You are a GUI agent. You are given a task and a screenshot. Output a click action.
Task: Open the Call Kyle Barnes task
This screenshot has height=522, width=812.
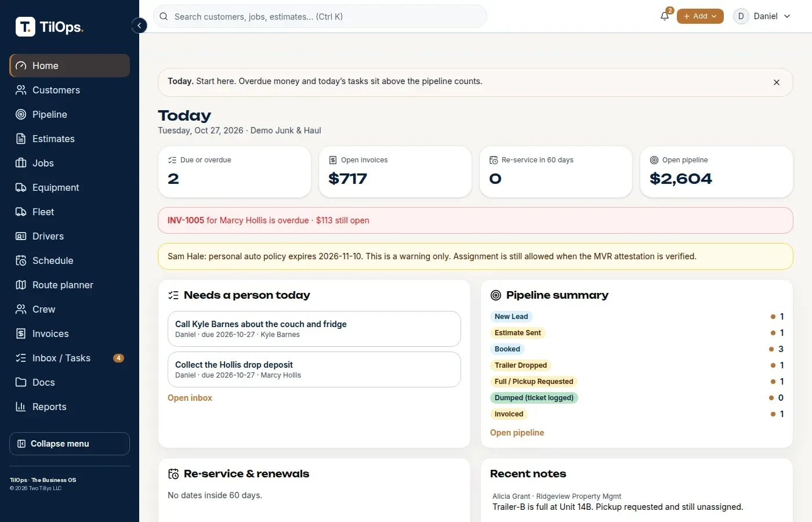pyautogui.click(x=314, y=329)
